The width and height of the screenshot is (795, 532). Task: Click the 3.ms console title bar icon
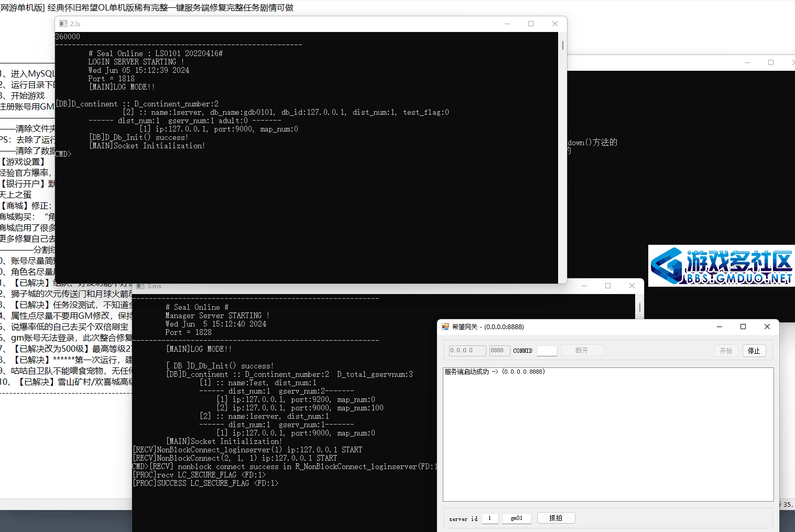point(140,286)
